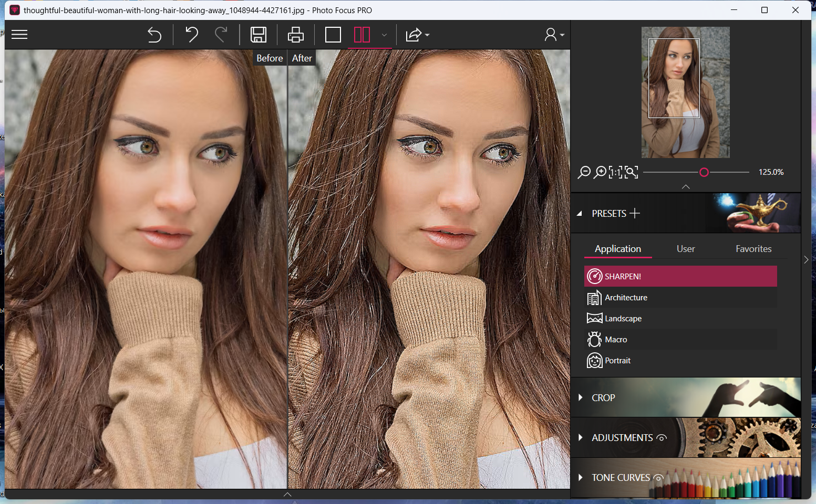Save the image with floppy disk icon

pos(258,35)
